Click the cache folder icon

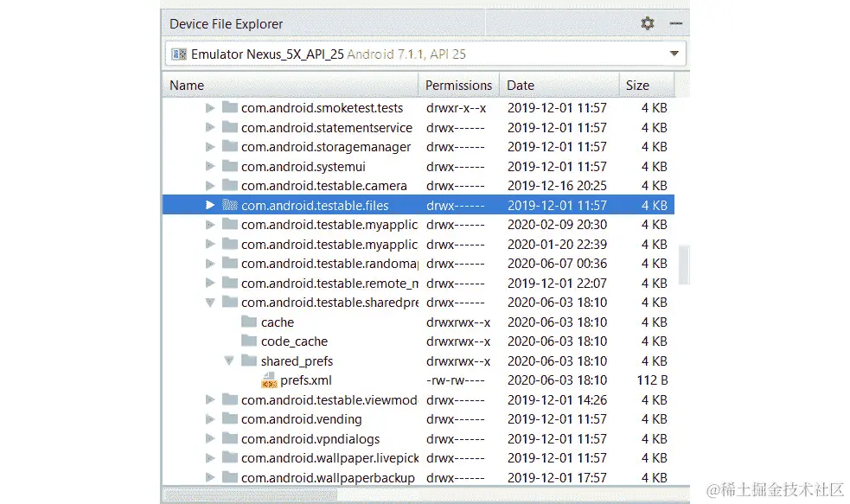click(x=249, y=322)
